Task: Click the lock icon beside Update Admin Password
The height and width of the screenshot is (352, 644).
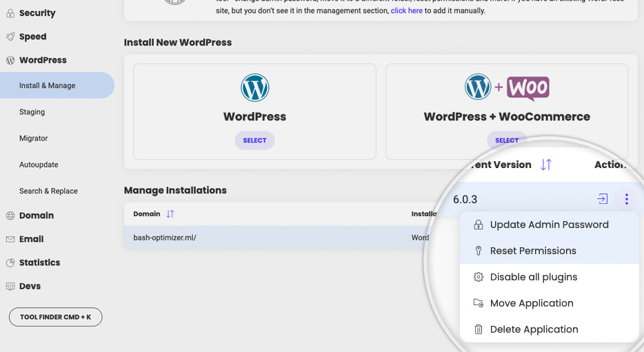Action: pyautogui.click(x=478, y=225)
